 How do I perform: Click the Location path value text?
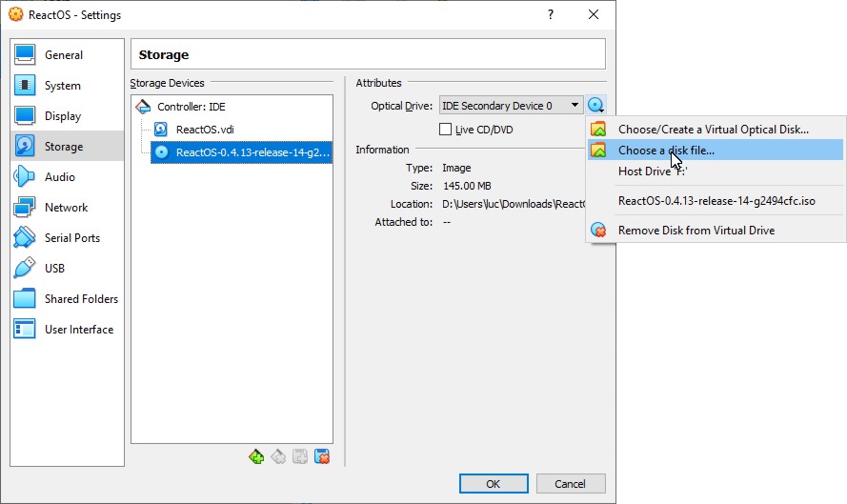pos(514,204)
